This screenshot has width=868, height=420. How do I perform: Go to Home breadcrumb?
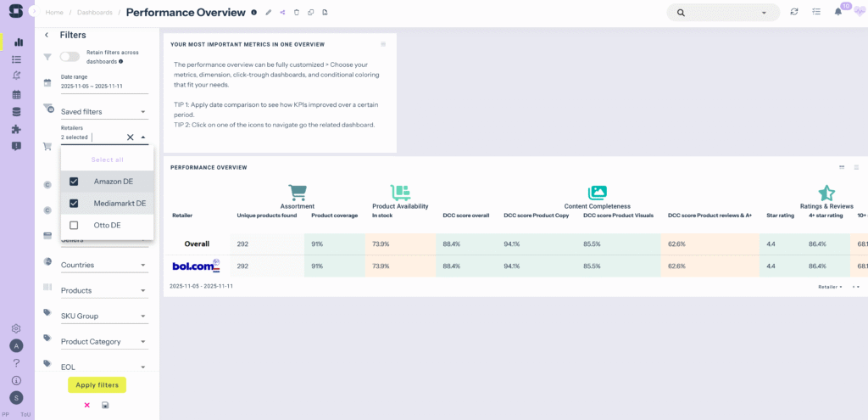pyautogui.click(x=54, y=13)
